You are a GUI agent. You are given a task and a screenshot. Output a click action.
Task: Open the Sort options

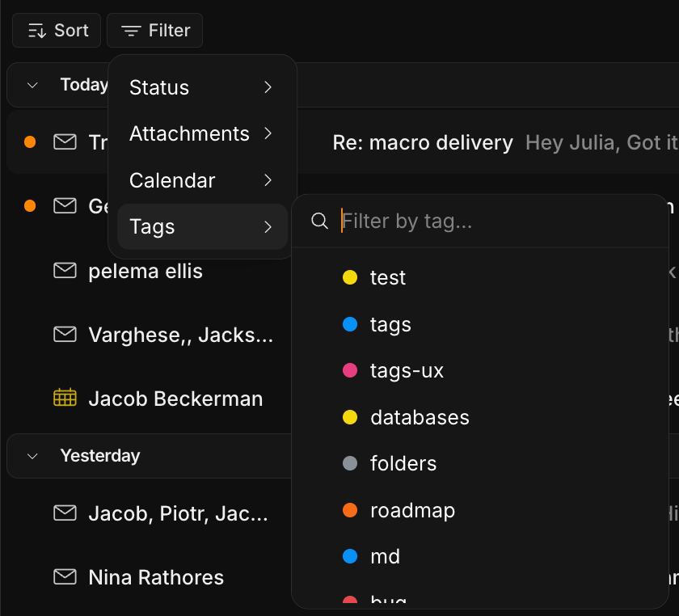[57, 31]
